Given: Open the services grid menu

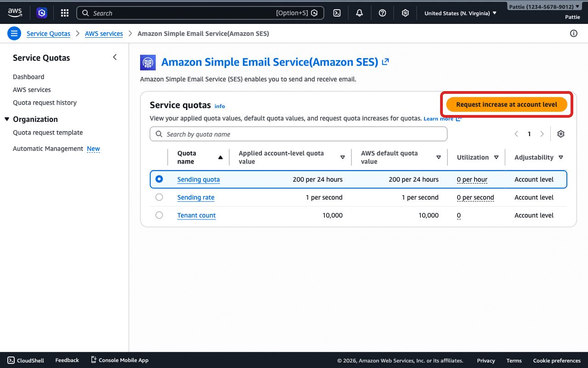Looking at the screenshot, I should (65, 13).
